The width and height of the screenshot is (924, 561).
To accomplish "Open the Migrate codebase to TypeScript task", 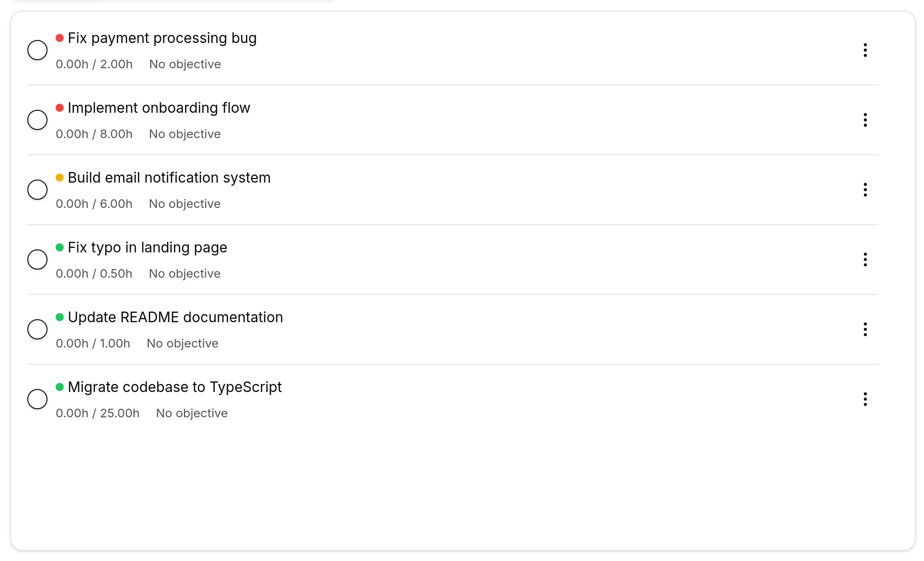I will click(x=174, y=387).
